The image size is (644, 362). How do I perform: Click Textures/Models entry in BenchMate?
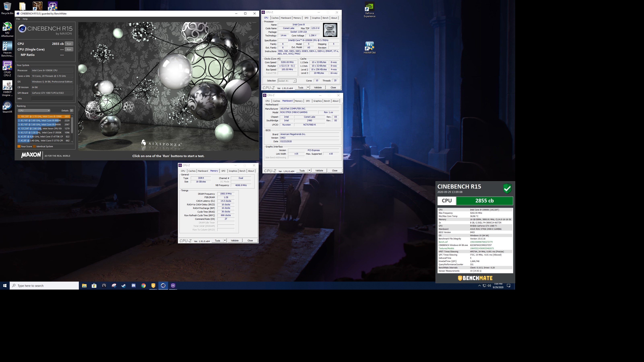(475, 249)
